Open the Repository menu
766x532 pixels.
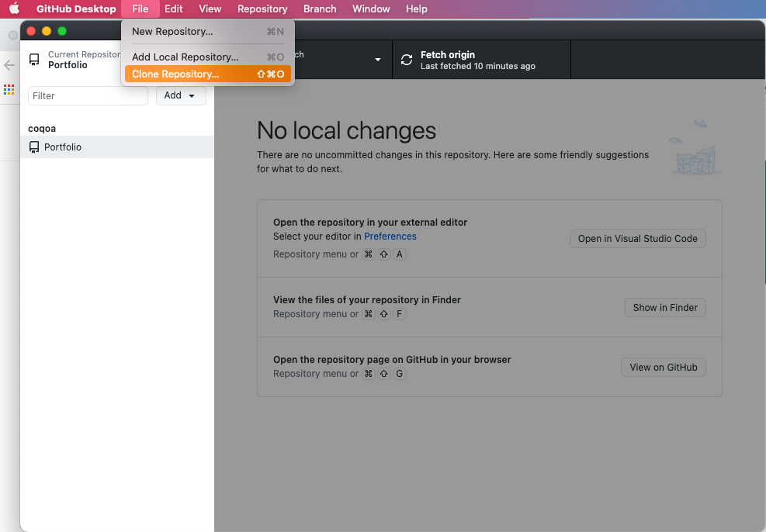point(262,9)
